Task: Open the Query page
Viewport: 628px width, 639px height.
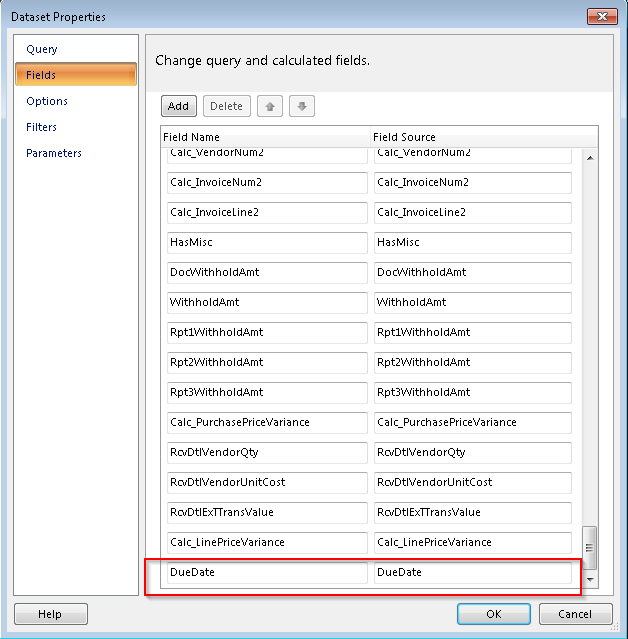Action: [x=42, y=49]
